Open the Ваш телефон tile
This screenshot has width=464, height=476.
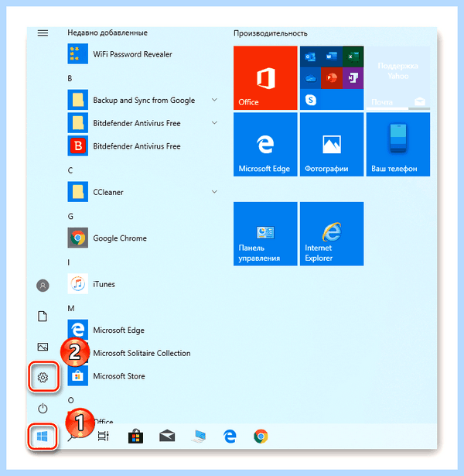click(398, 144)
